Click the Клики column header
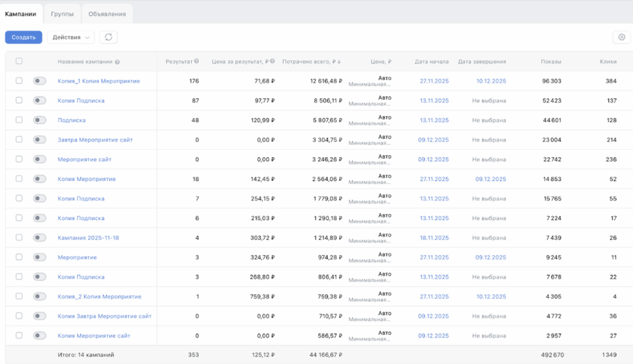 click(x=608, y=62)
